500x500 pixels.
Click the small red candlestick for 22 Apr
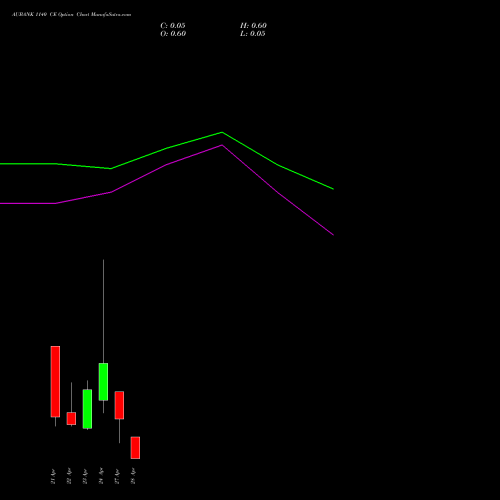71,418
